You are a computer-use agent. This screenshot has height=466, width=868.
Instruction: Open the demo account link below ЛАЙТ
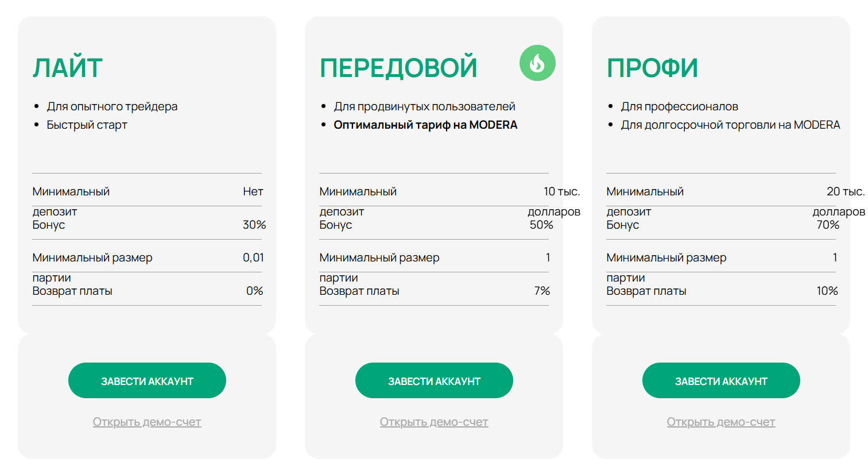point(147,422)
